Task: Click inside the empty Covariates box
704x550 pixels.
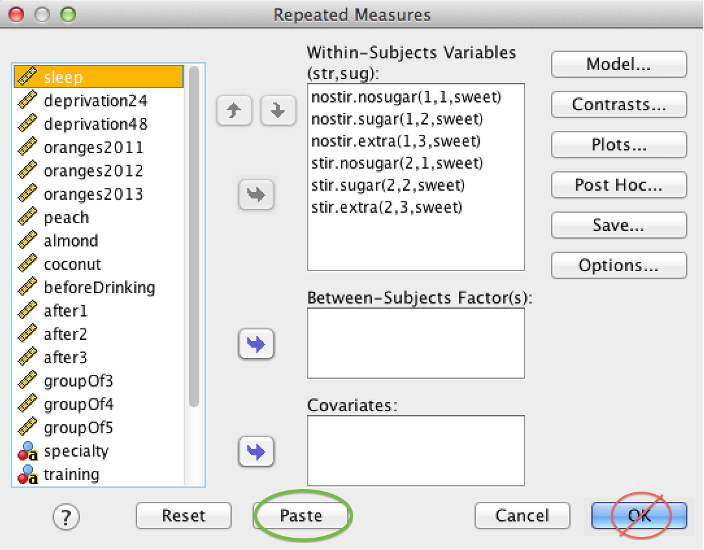Action: click(x=416, y=450)
